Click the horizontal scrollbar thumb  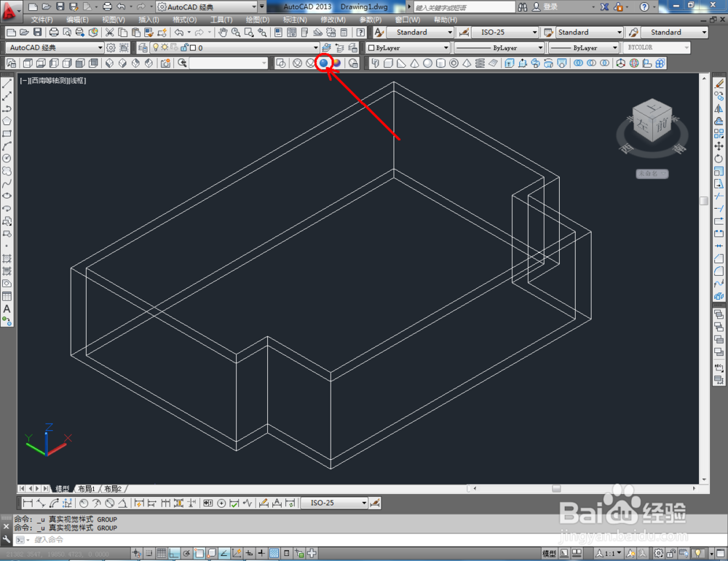(556, 489)
